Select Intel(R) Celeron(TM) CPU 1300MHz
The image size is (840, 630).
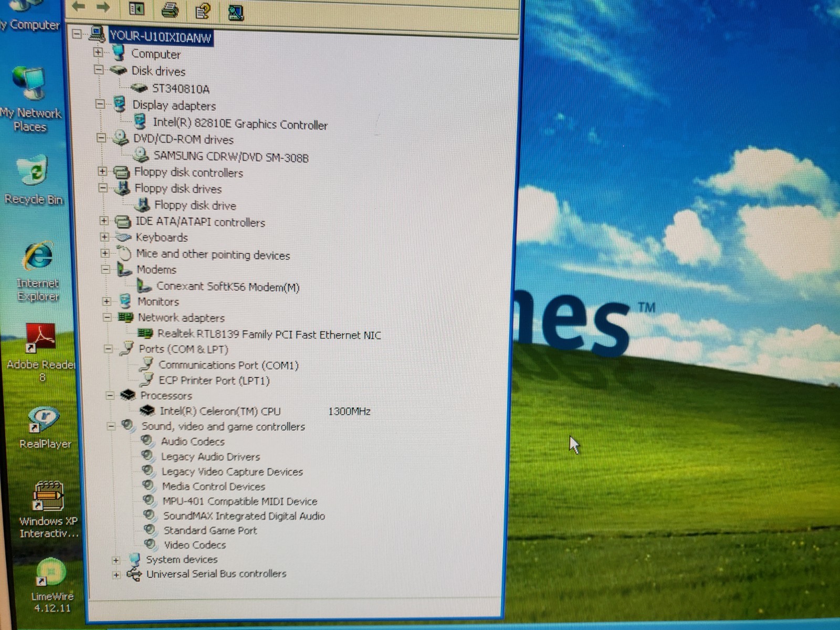tap(265, 411)
